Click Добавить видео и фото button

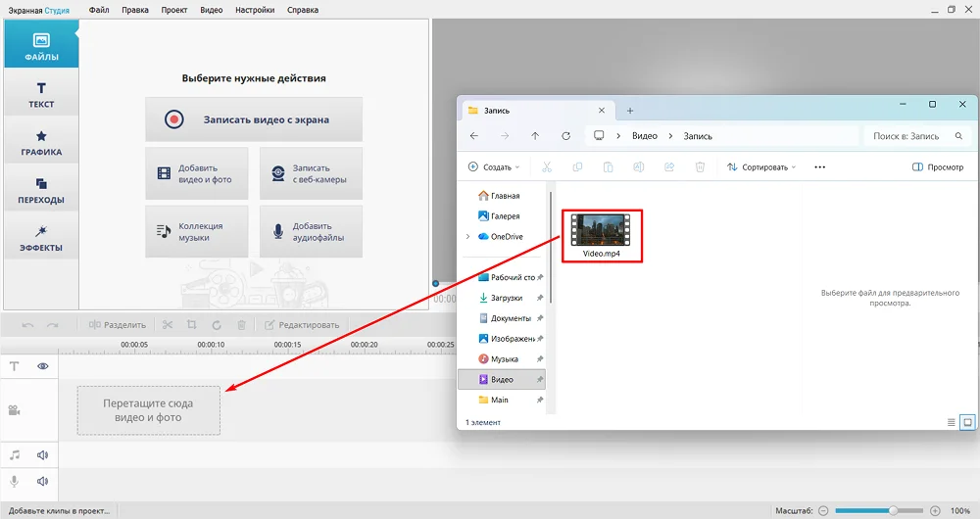pyautogui.click(x=197, y=173)
